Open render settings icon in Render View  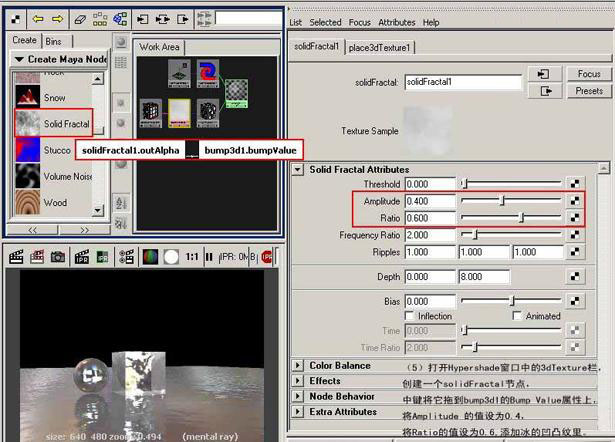pos(126,257)
